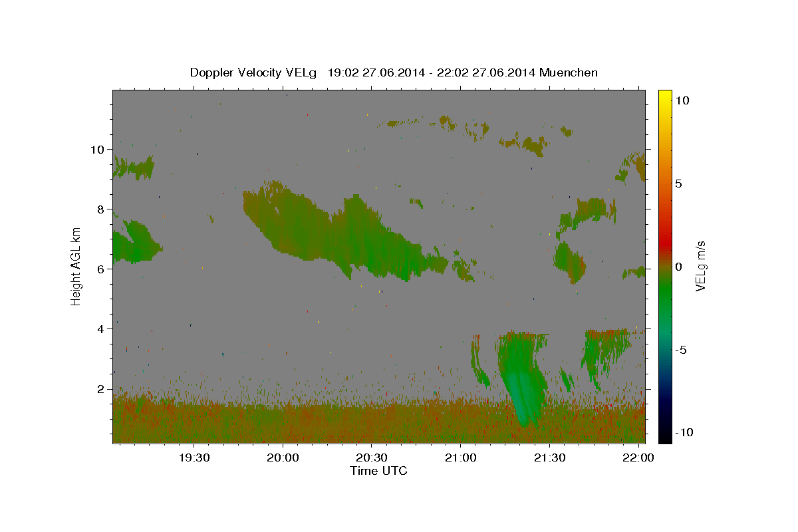Select the 20:30 time axis label
Viewport: 798px width, 532px height.
[372, 458]
